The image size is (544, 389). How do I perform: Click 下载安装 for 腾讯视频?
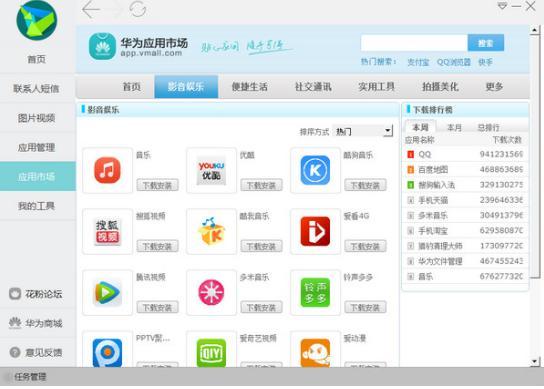(x=157, y=307)
